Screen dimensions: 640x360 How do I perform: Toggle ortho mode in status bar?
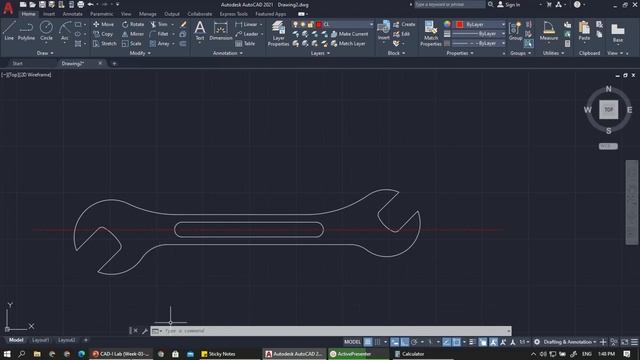404,342
